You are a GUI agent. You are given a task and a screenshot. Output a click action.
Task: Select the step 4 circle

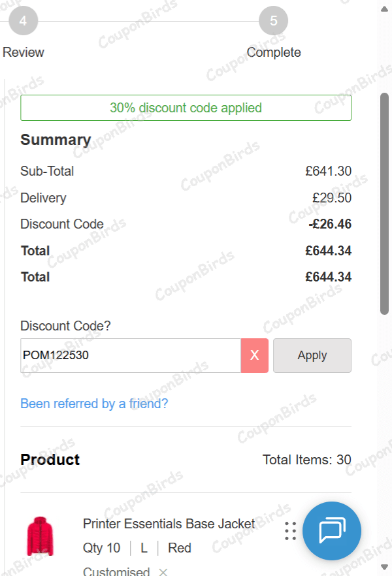point(23,21)
